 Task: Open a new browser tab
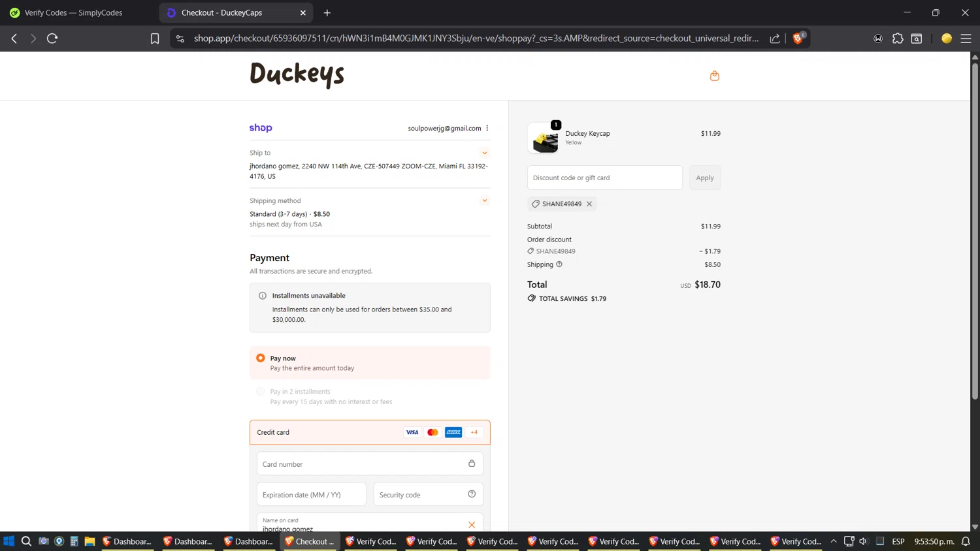[x=327, y=12]
